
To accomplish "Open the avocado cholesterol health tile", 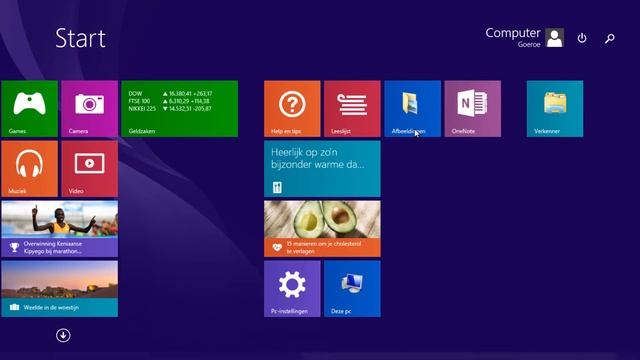I will coord(322,229).
